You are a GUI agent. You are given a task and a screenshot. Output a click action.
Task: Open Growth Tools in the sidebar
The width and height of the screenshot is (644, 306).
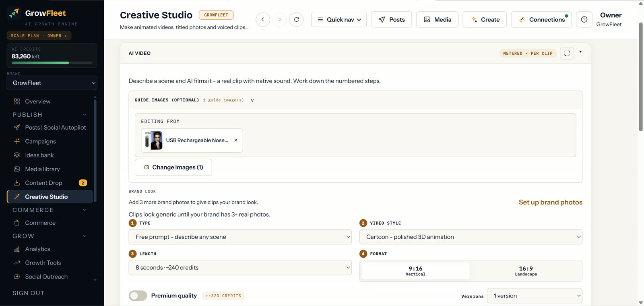point(50,263)
